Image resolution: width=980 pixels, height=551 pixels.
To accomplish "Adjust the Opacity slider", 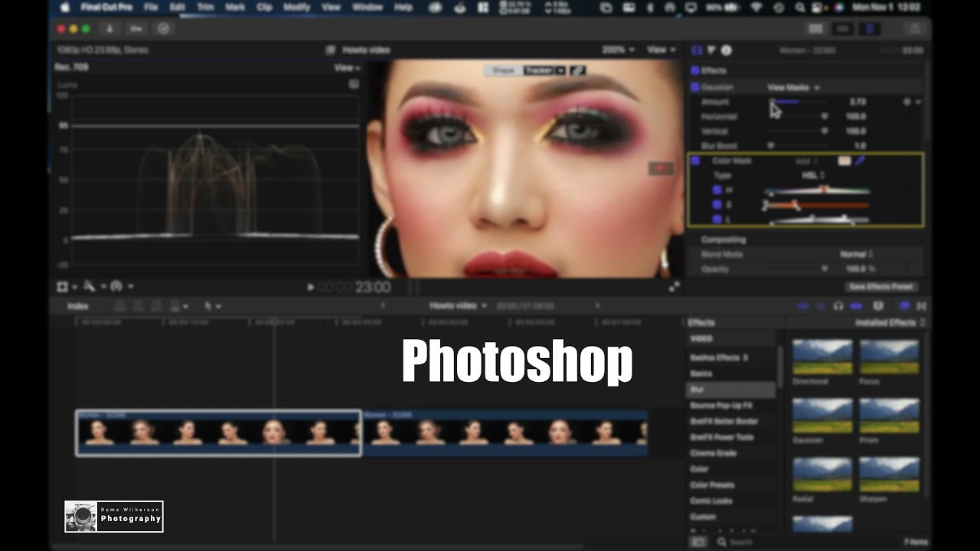I will pos(798,269).
